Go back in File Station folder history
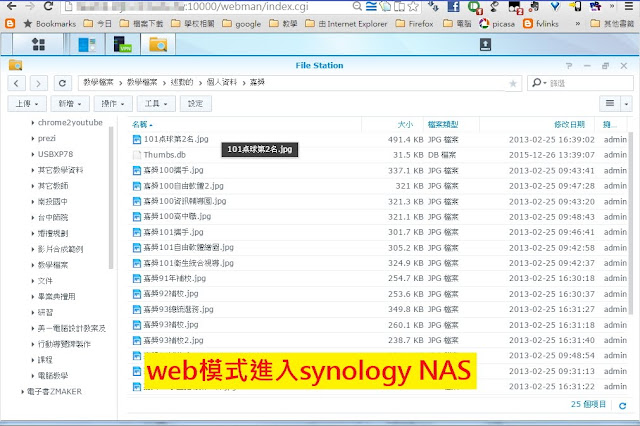Screen dimensions: 640x426 click(16, 83)
